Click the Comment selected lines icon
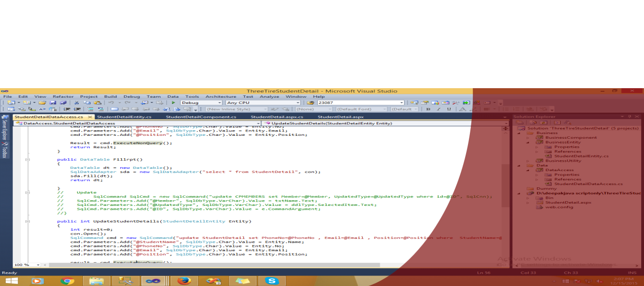The width and height of the screenshot is (644, 286). 91,109
